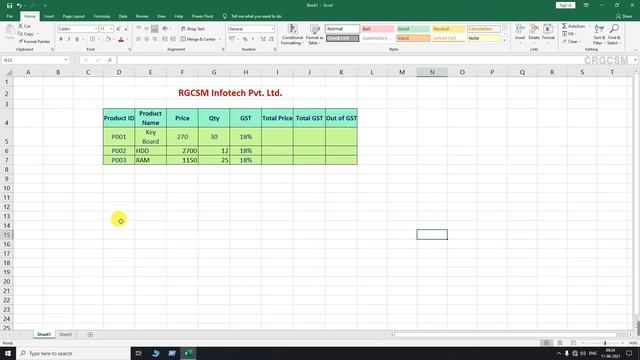The image size is (640, 360).
Task: Click the Accounting Number Format icon
Action: 232,39
